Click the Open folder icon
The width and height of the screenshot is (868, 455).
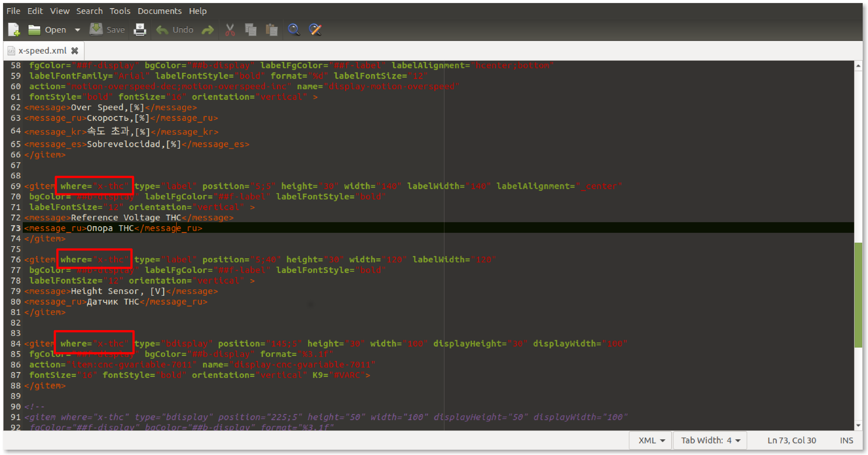(x=34, y=30)
